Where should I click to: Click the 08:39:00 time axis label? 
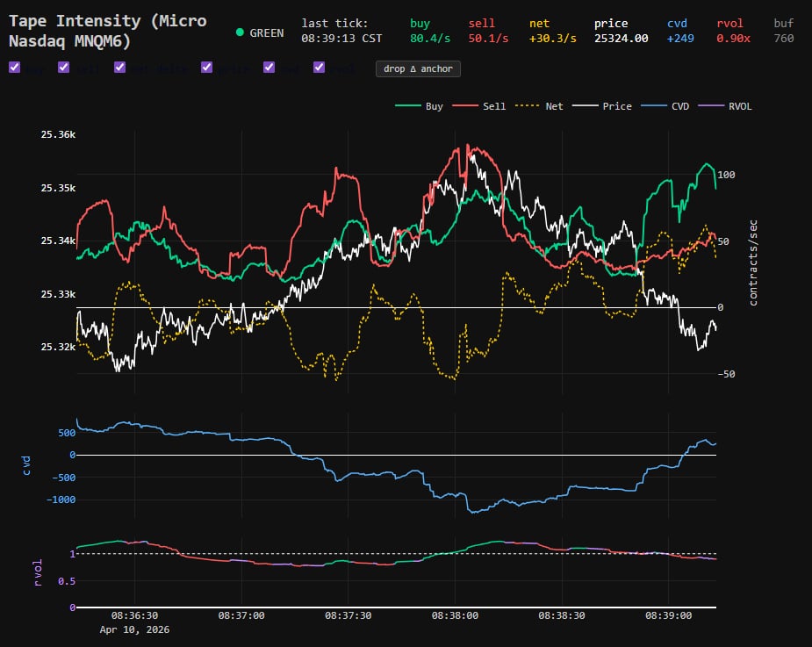click(x=668, y=615)
